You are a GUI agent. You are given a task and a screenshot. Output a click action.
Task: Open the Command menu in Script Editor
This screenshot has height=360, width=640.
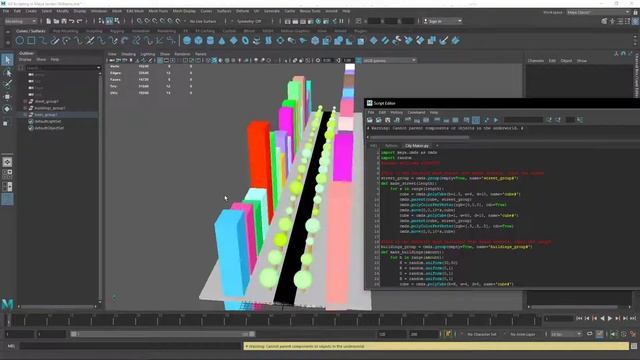[x=416, y=112]
